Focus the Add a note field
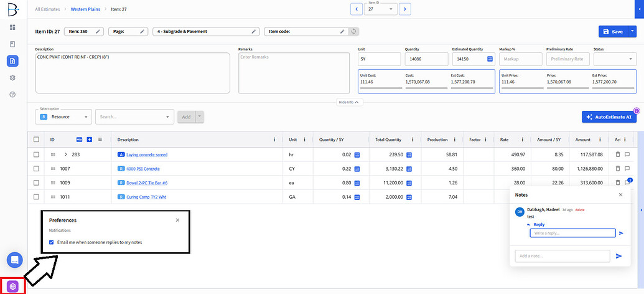 tap(562, 256)
